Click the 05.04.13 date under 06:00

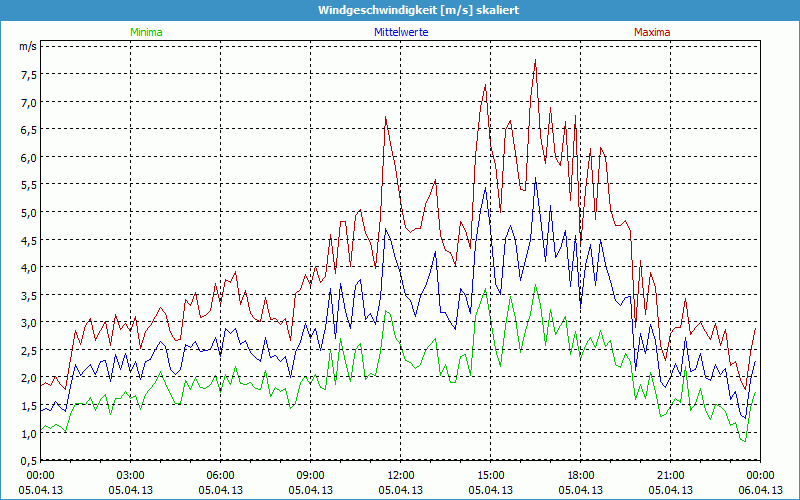pyautogui.click(x=220, y=490)
